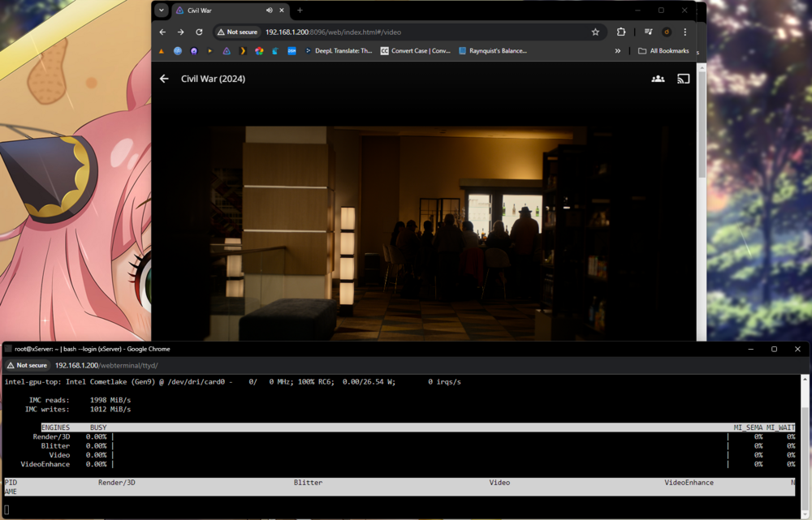Minimize the terminal Chrome window
The width and height of the screenshot is (812, 520).
coord(751,350)
